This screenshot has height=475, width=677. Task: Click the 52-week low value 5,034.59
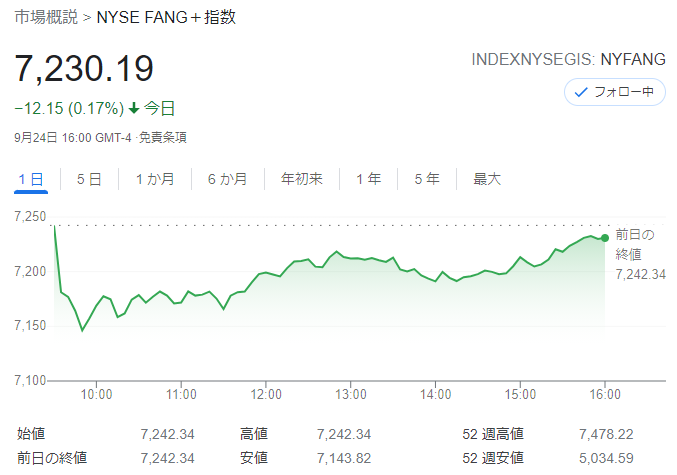click(606, 458)
